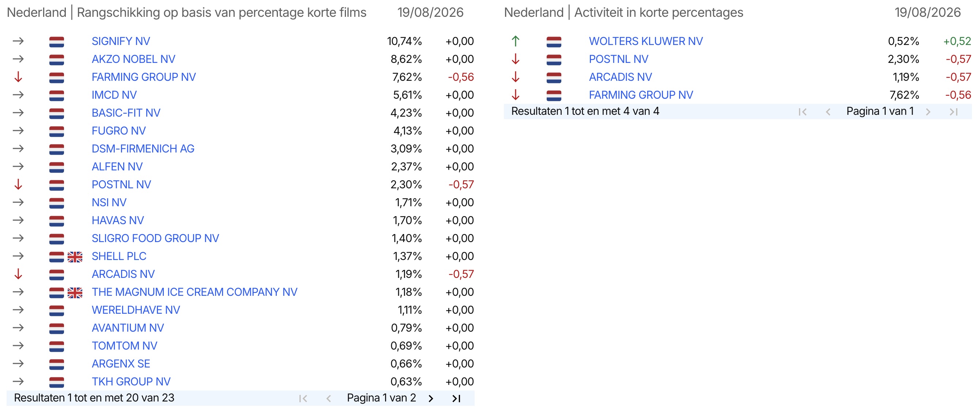Viewport: 980px width, 411px height.
Task: Click 'Activiteit in korte percentages' heading
Action: pyautogui.click(x=659, y=12)
